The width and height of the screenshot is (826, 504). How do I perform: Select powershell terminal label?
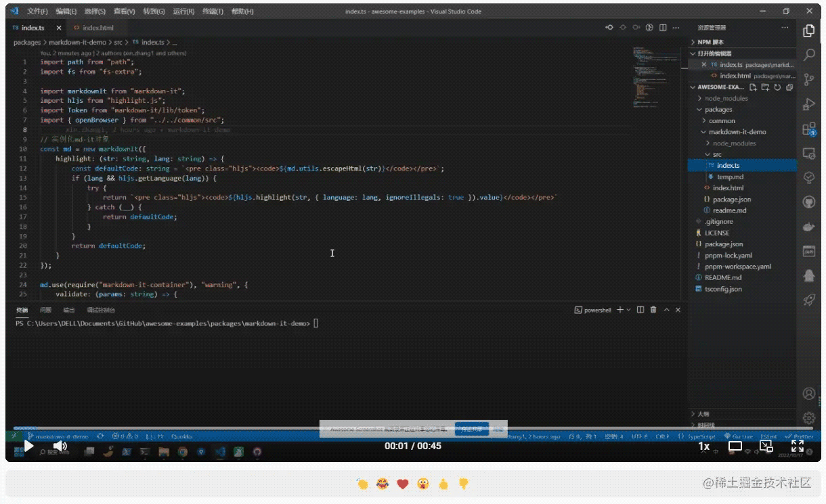click(x=593, y=310)
